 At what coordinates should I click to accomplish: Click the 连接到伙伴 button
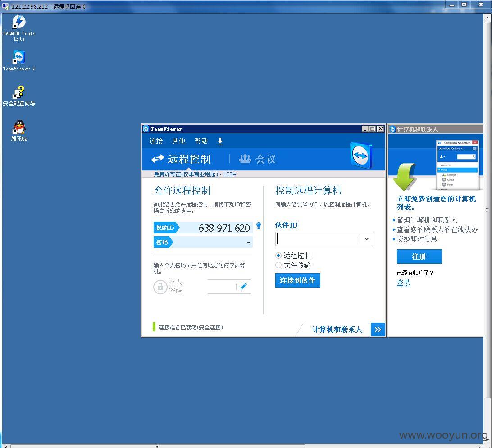(297, 280)
